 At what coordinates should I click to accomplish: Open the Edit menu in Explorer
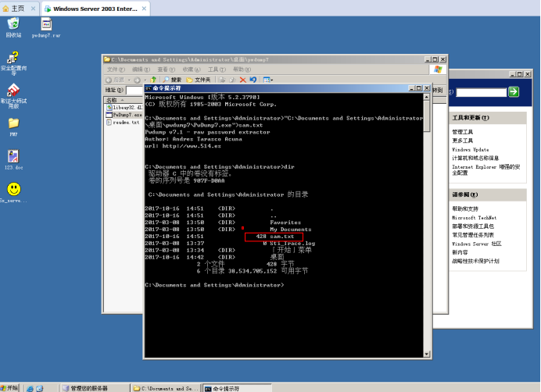[142, 69]
